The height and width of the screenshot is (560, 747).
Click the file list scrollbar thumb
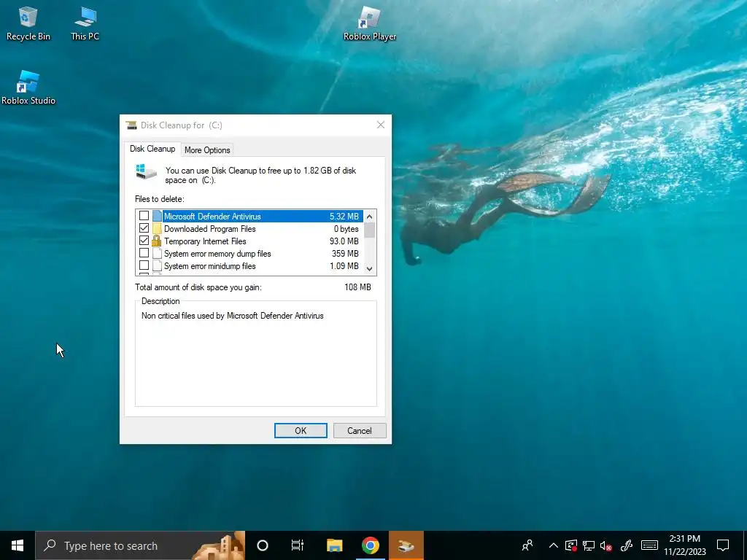[370, 230]
